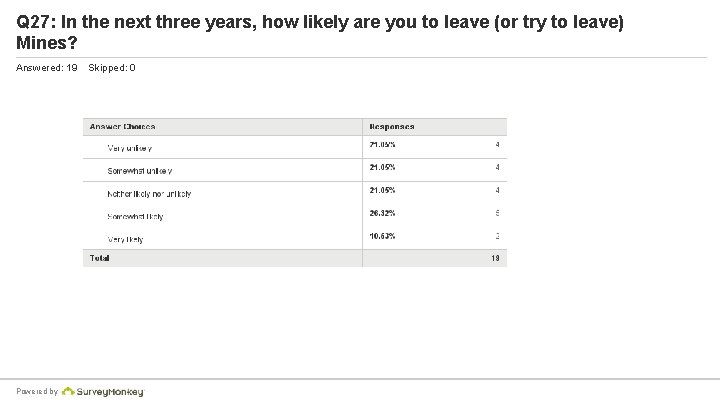The image size is (720, 405).
Task: Click 'Neither likely nor unlikely' row
Action: click(295, 193)
